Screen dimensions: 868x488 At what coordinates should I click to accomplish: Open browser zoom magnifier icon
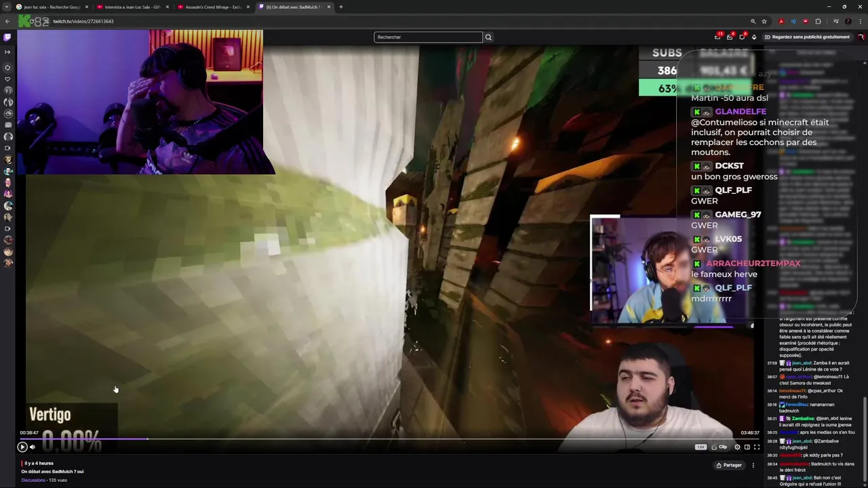click(x=753, y=21)
